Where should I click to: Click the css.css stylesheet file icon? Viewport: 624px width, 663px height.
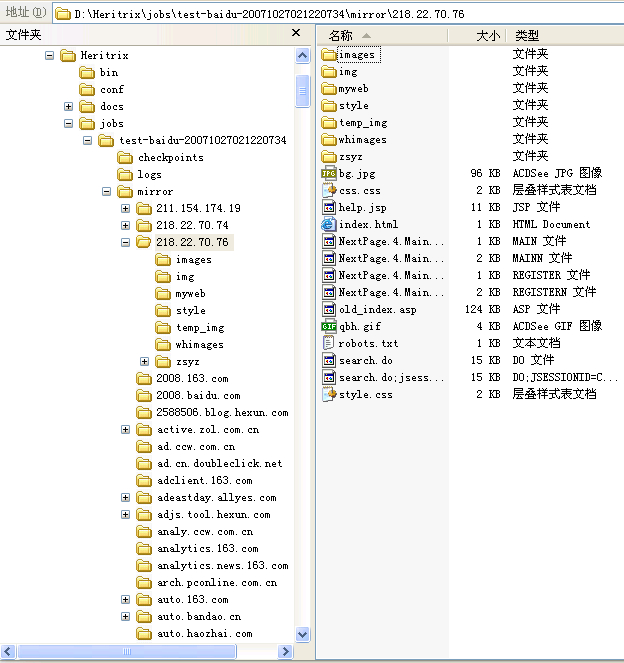tap(329, 190)
